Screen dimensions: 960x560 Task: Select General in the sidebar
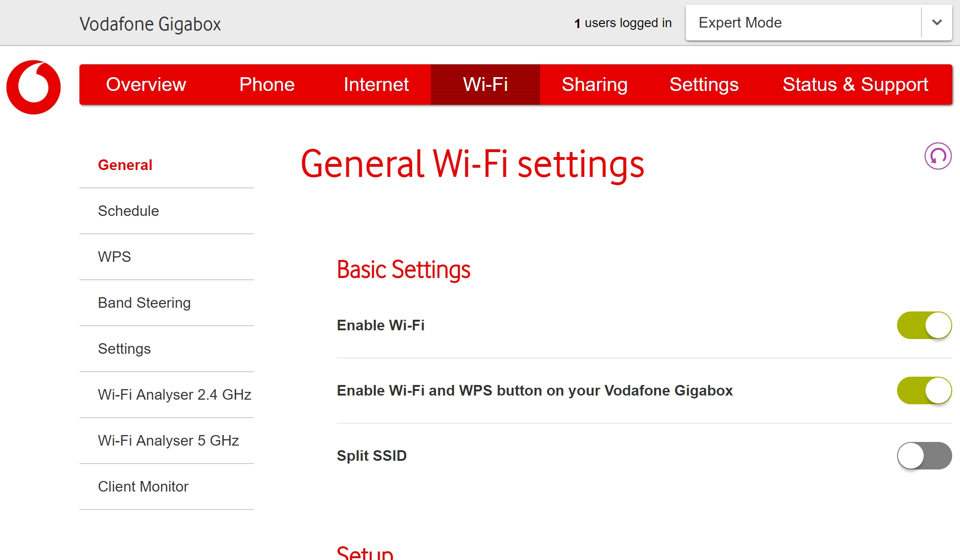click(x=125, y=165)
